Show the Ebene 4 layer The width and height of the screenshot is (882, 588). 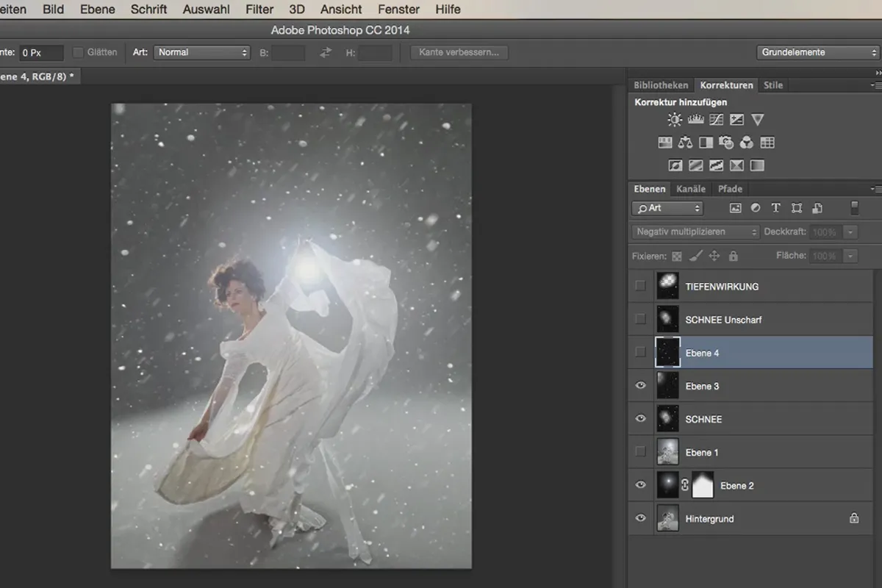[x=641, y=353]
